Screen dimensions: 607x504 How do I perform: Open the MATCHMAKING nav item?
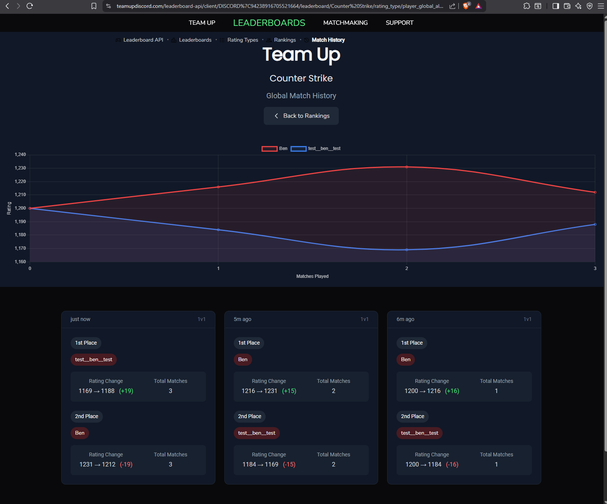(345, 22)
